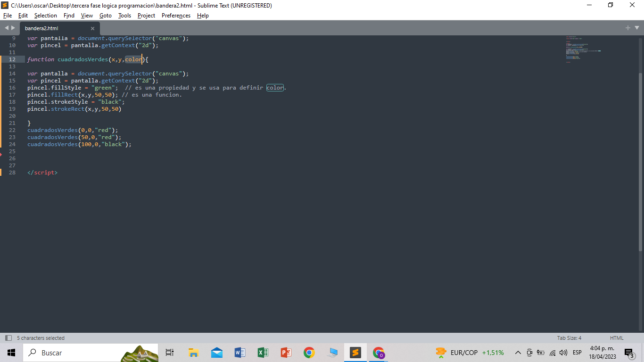Screen dimensions: 644x362
Task: Open the Tools menu
Action: pyautogui.click(x=124, y=16)
